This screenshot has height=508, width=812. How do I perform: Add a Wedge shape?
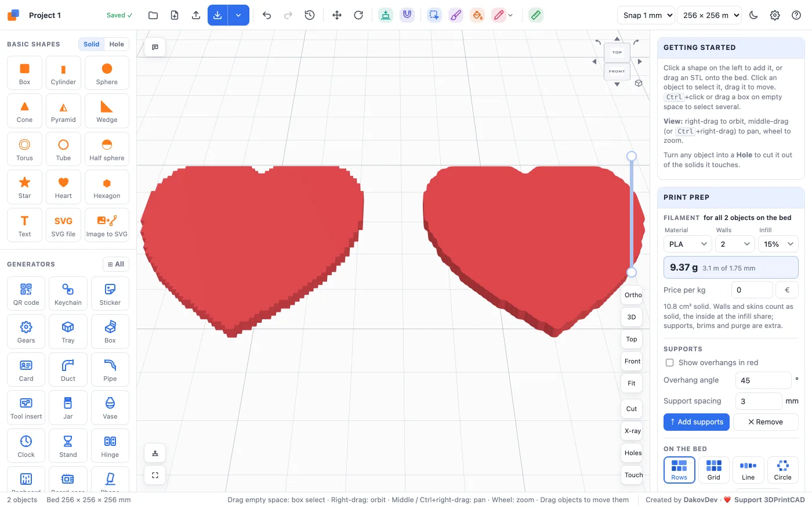[107, 111]
